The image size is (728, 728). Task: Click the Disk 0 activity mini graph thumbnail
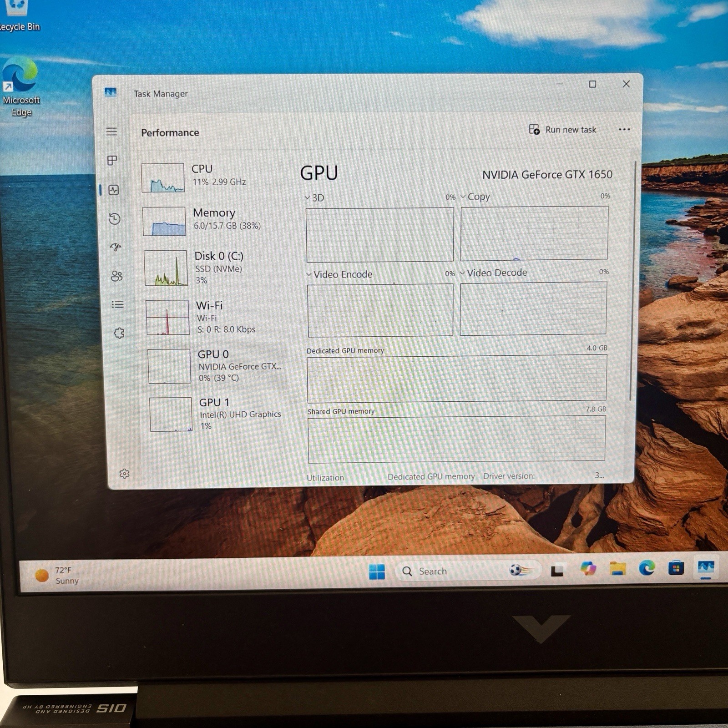click(x=166, y=268)
